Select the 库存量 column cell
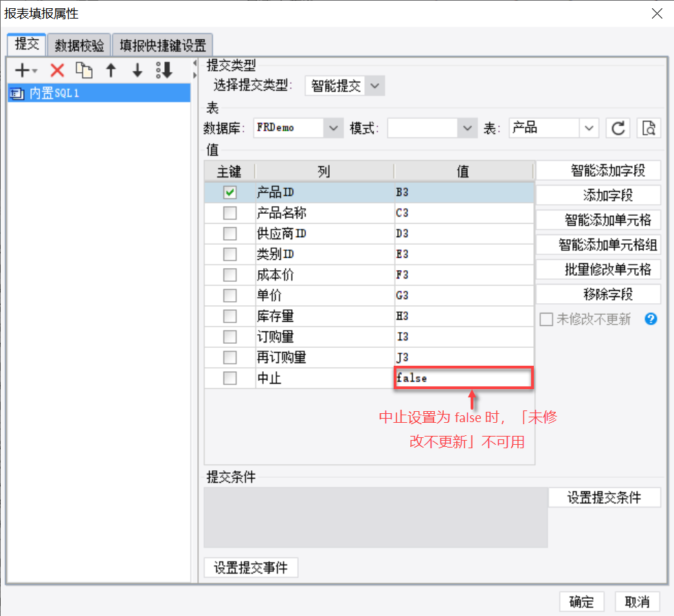Screen dimensions: 674x616 tap(325, 316)
